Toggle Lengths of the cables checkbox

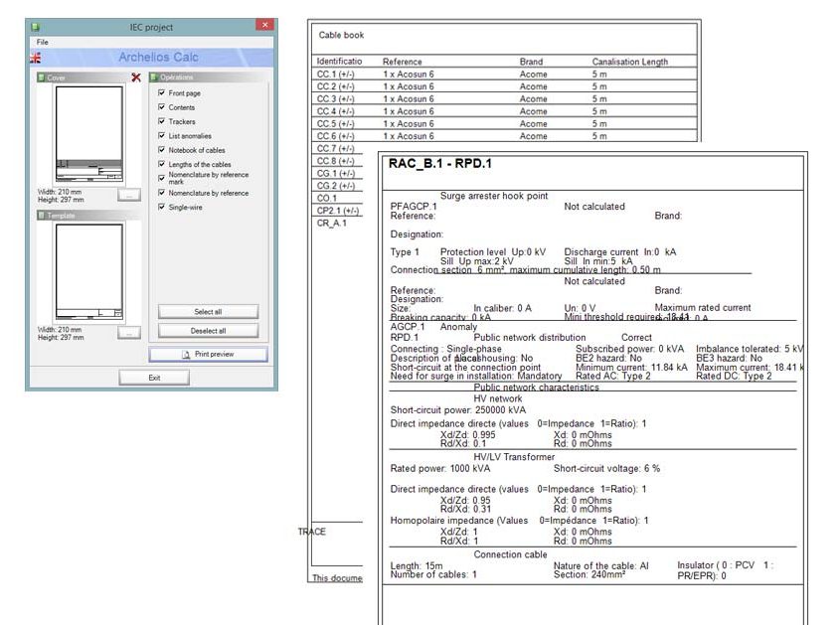point(161,164)
